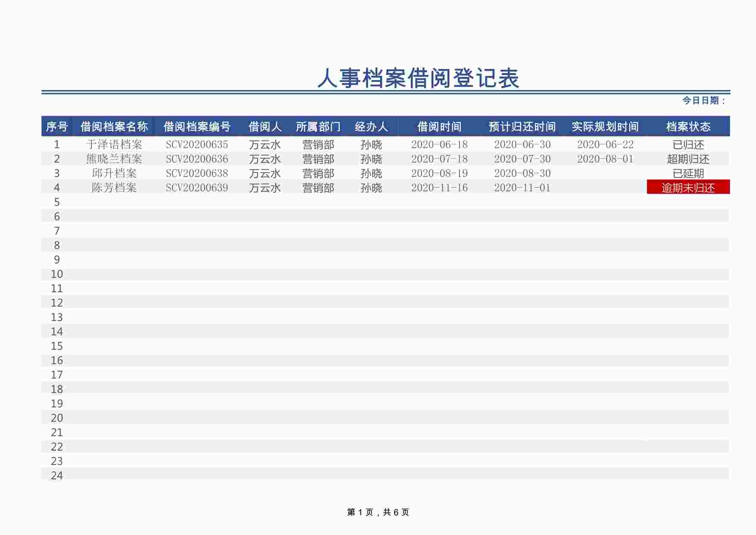Click the 邱升档案 cell
Image resolution: width=756 pixels, height=535 pixels.
click(114, 173)
